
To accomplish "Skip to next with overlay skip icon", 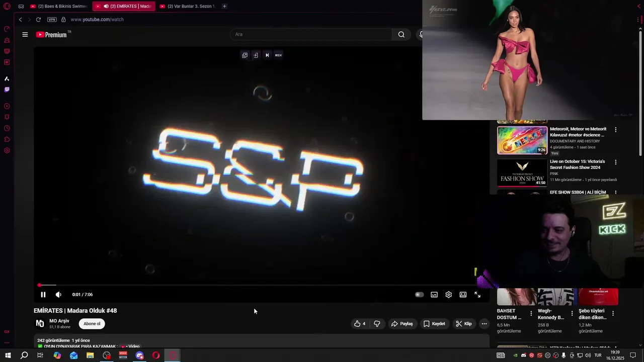I will point(267,55).
